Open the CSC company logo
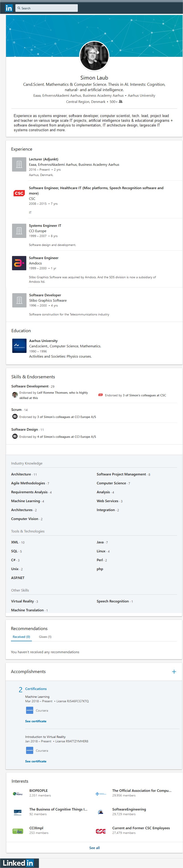The image size is (183, 868). [x=19, y=193]
